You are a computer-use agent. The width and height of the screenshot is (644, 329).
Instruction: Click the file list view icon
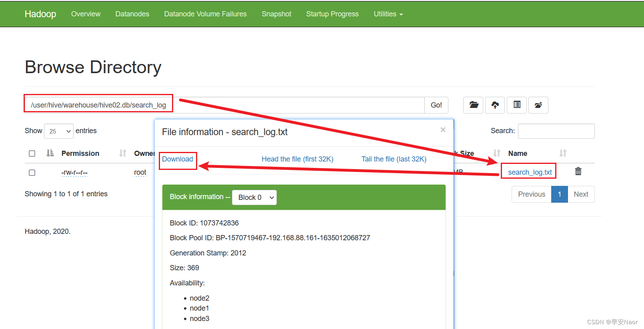(x=517, y=105)
